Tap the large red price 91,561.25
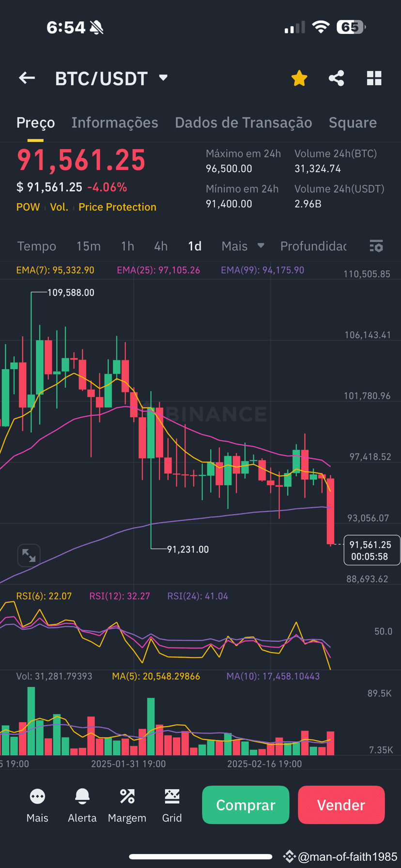 pyautogui.click(x=81, y=160)
